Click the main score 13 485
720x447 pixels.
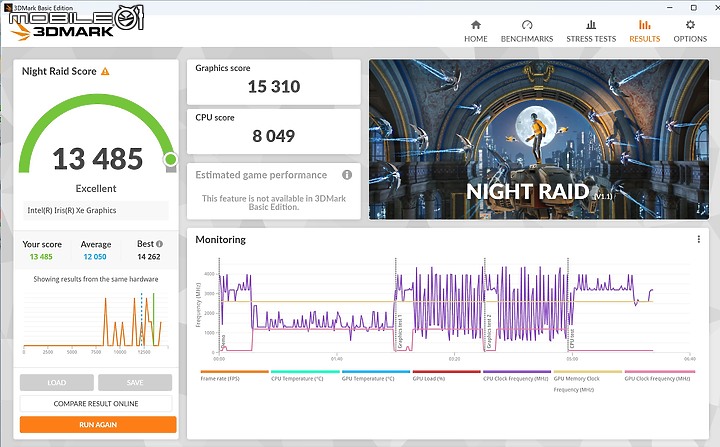pos(98,159)
